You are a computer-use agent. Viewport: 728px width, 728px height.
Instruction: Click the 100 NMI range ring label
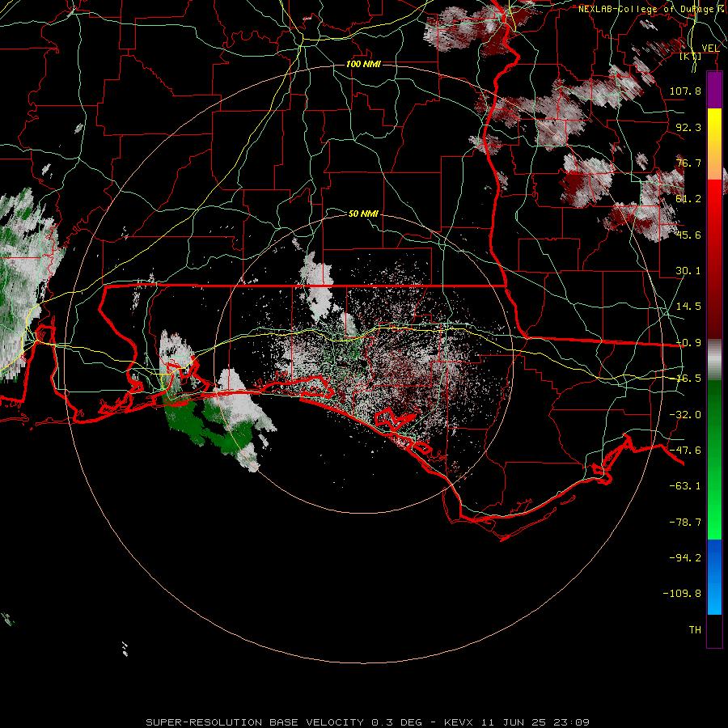click(x=363, y=64)
